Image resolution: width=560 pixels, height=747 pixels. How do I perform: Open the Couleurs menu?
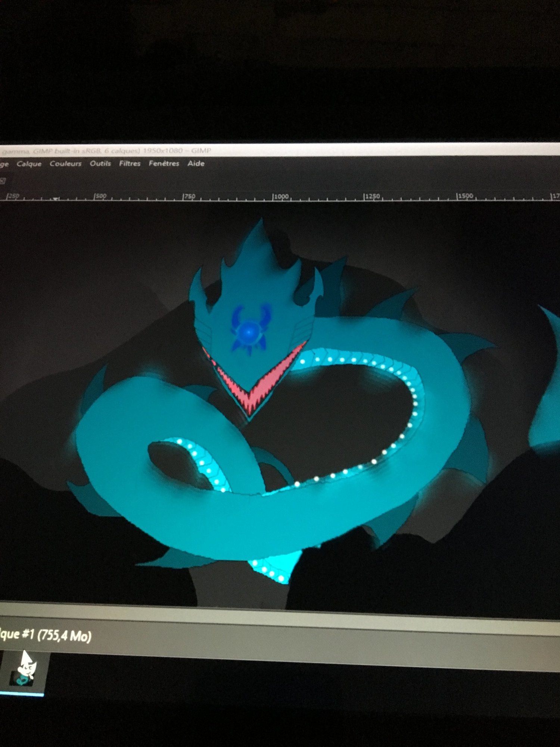tap(65, 164)
